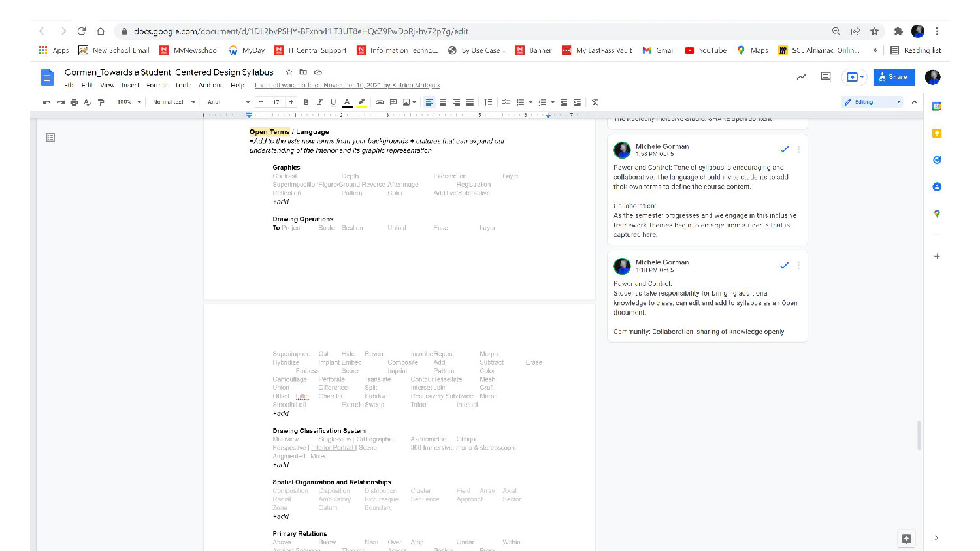The height and width of the screenshot is (551, 980).
Task: Open the Format menu
Action: tap(157, 86)
